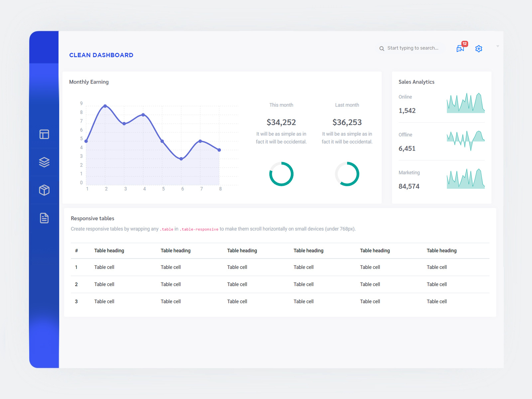This screenshot has height=399, width=532.
Task: Open the document/reports icon in the sidebar
Action: (44, 218)
